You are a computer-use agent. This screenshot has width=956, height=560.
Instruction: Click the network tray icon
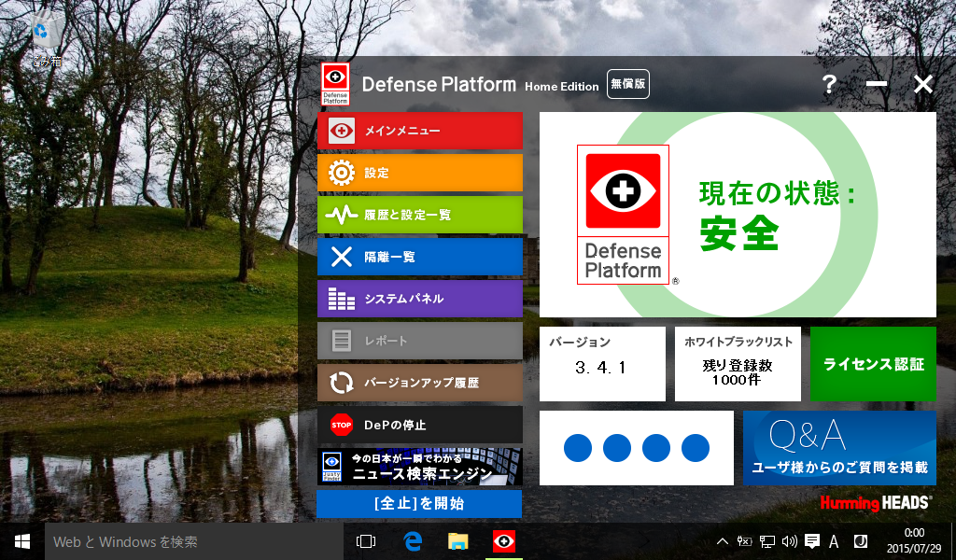click(x=767, y=541)
